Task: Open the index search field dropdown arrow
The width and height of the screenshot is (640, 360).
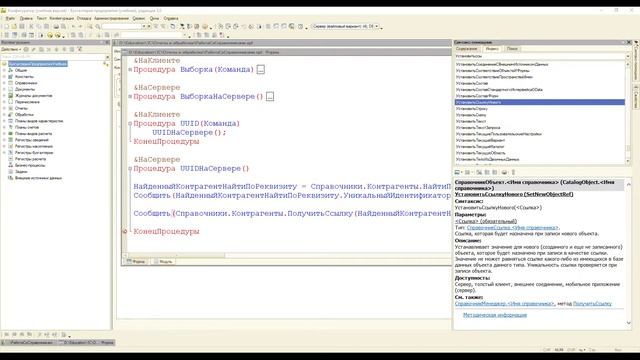Action: point(628,56)
